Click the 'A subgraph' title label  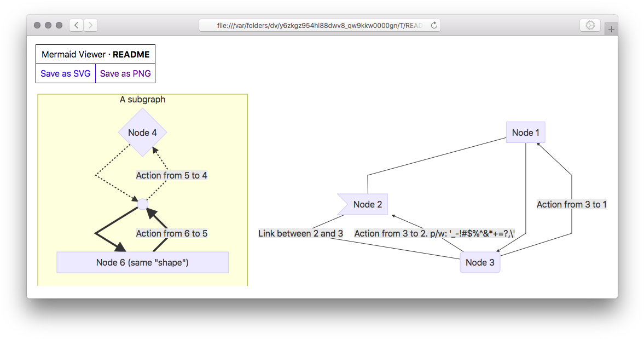pos(142,99)
